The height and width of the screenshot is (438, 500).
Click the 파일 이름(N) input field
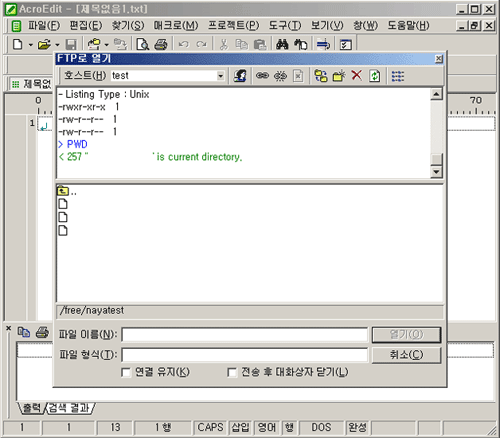[245, 335]
